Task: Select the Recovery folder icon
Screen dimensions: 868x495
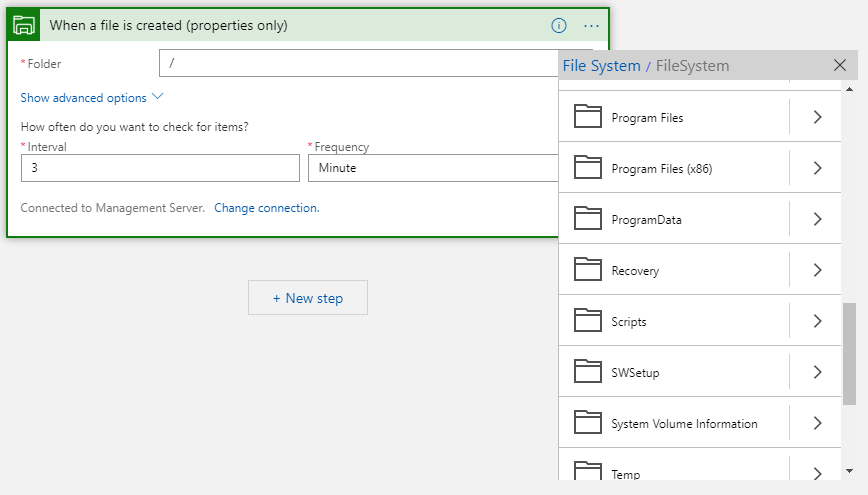Action: (x=587, y=270)
